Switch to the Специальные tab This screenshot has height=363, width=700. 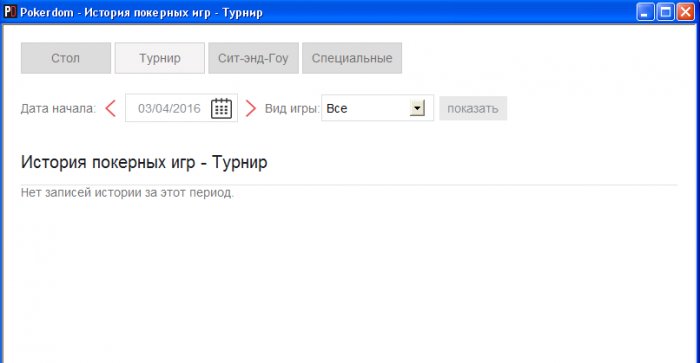tap(352, 58)
